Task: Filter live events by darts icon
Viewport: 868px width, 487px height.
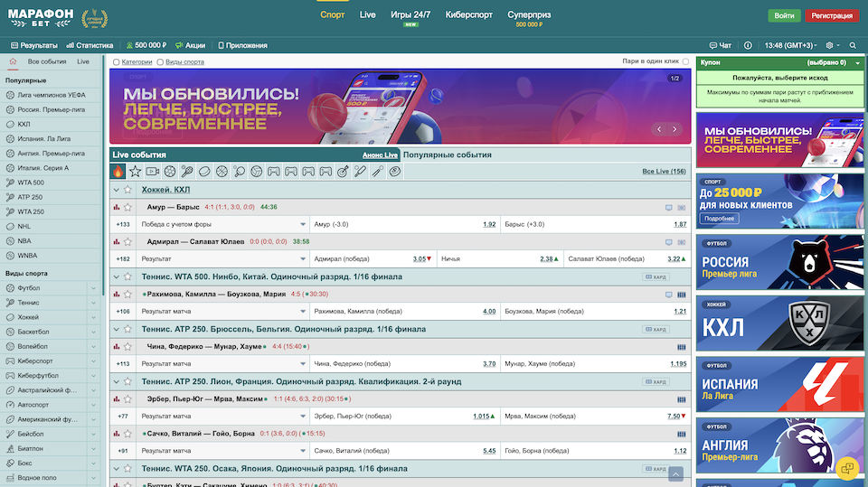Action: [343, 172]
